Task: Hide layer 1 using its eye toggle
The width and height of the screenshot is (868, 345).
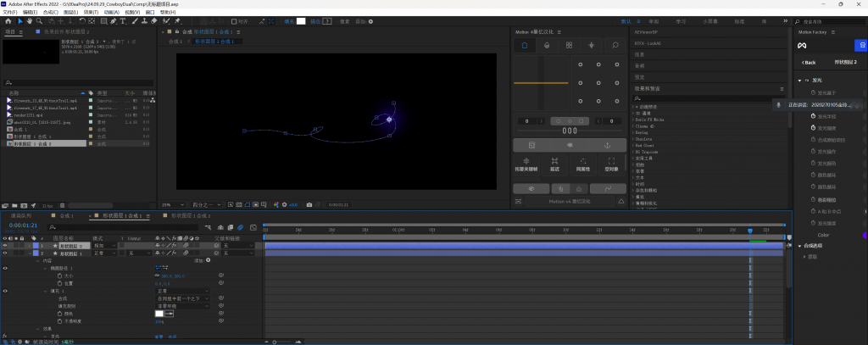Action: coord(6,245)
